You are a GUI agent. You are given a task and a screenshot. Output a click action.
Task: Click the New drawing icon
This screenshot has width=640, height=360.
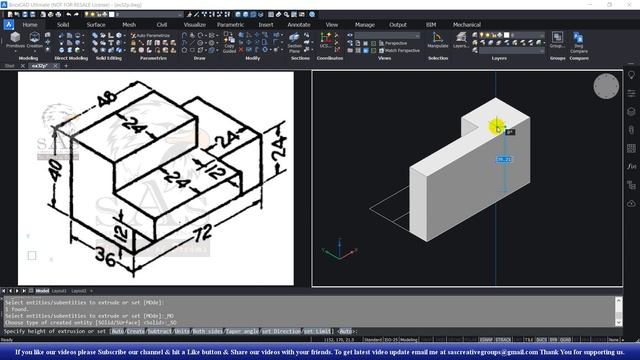pyautogui.click(x=10, y=14)
